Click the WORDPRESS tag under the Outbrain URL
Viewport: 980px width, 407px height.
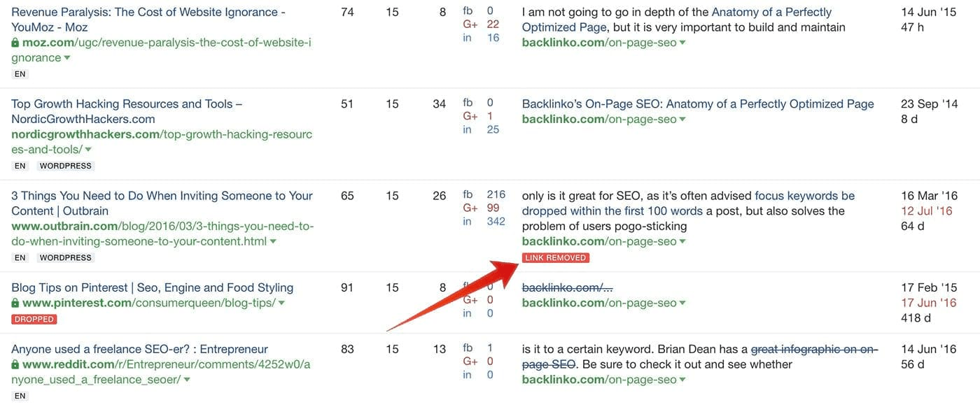click(x=66, y=258)
